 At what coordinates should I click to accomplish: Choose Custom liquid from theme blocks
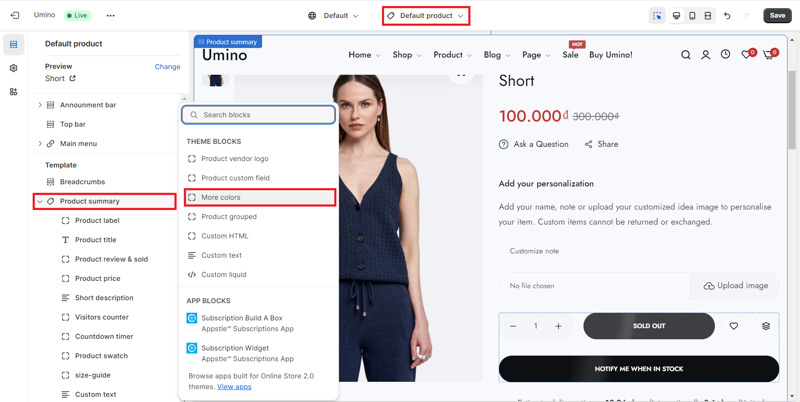[x=223, y=274]
